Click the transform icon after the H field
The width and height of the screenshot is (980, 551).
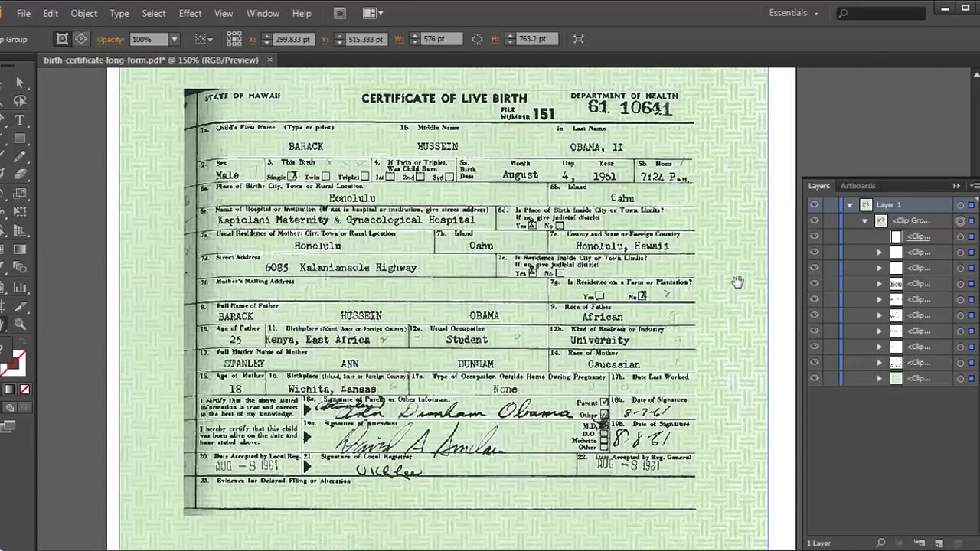[x=579, y=39]
